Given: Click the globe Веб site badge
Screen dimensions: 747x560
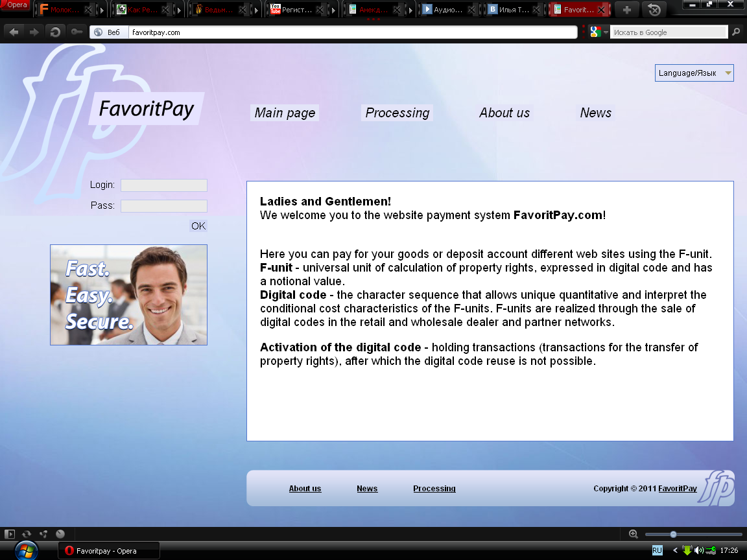Looking at the screenshot, I should point(109,32).
